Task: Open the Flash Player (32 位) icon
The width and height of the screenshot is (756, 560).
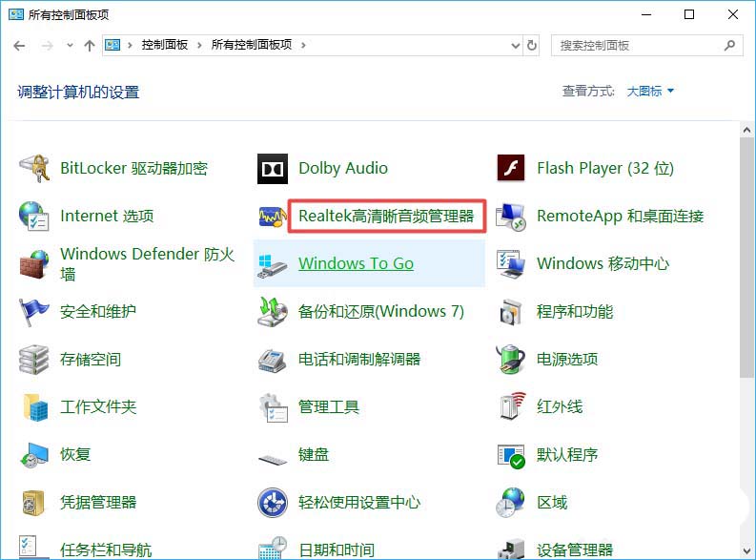Action: click(x=511, y=168)
